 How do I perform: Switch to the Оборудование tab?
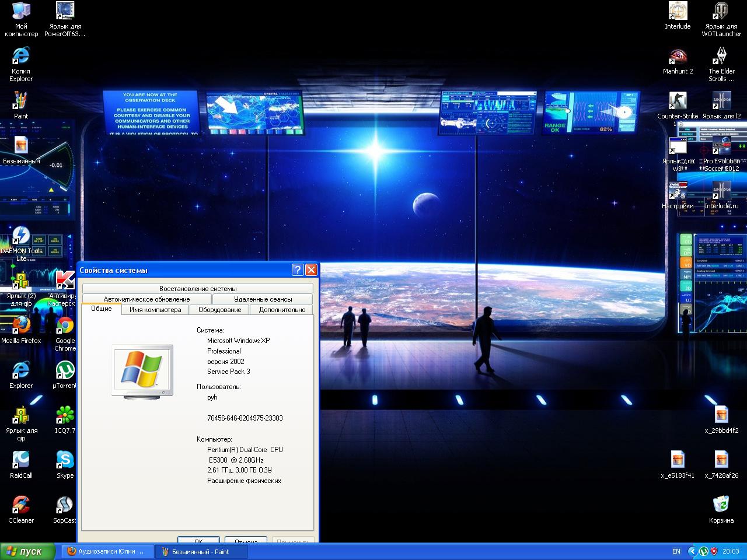(219, 310)
